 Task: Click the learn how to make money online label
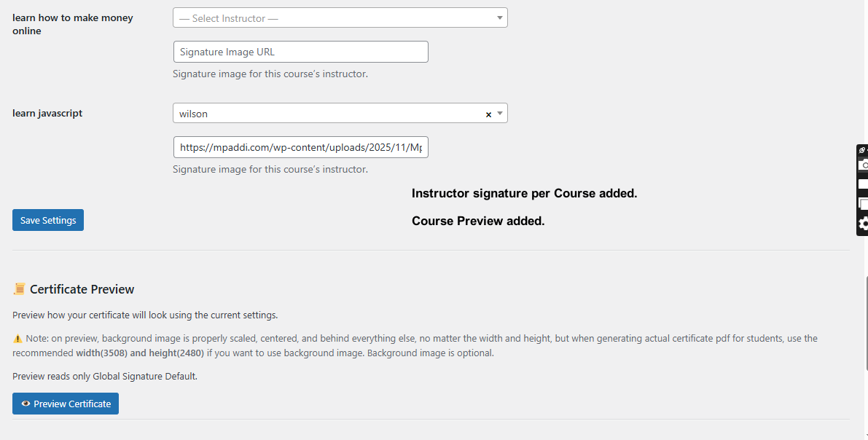[73, 24]
